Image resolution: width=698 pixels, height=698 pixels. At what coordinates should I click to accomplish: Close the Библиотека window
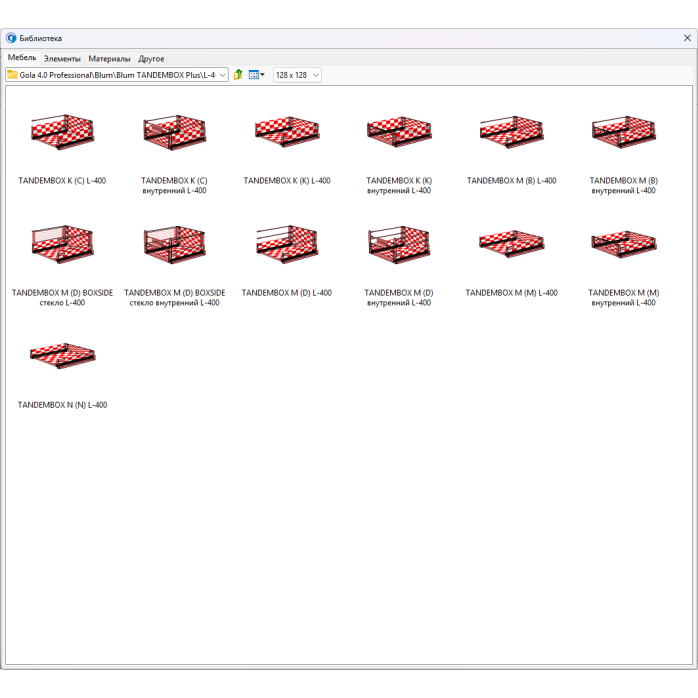point(687,38)
